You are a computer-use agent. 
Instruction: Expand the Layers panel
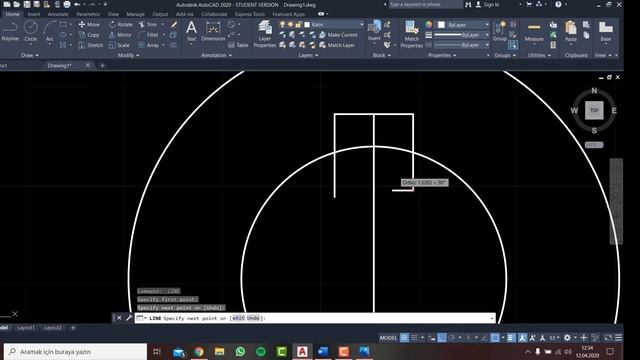pyautogui.click(x=308, y=55)
